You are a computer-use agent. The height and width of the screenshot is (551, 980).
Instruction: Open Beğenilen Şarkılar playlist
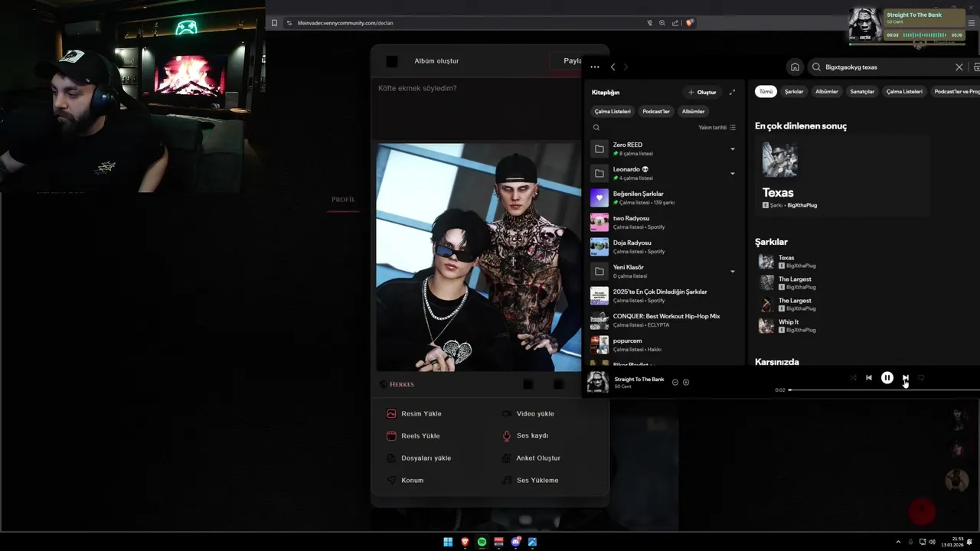(x=663, y=197)
